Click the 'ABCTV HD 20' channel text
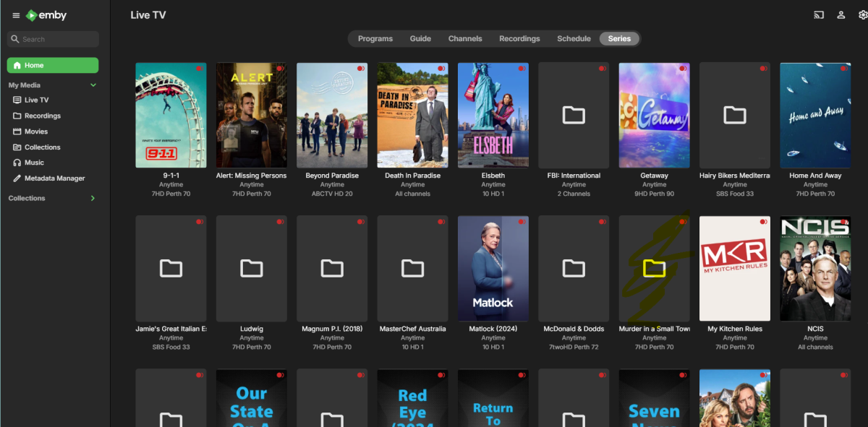868x427 pixels. point(332,194)
